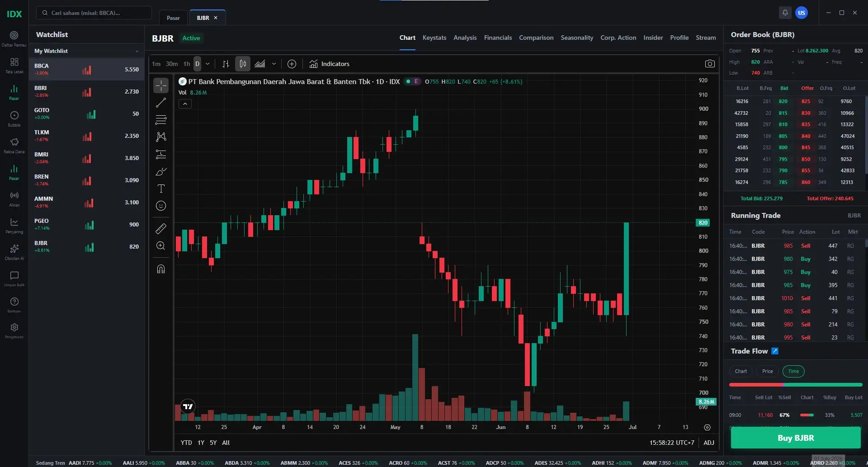Select the 1h timeframe
Viewport: 868px width, 467px height.
coord(187,64)
